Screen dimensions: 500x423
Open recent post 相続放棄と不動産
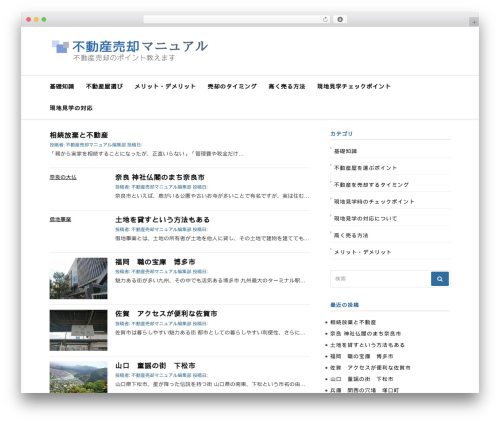[353, 322]
